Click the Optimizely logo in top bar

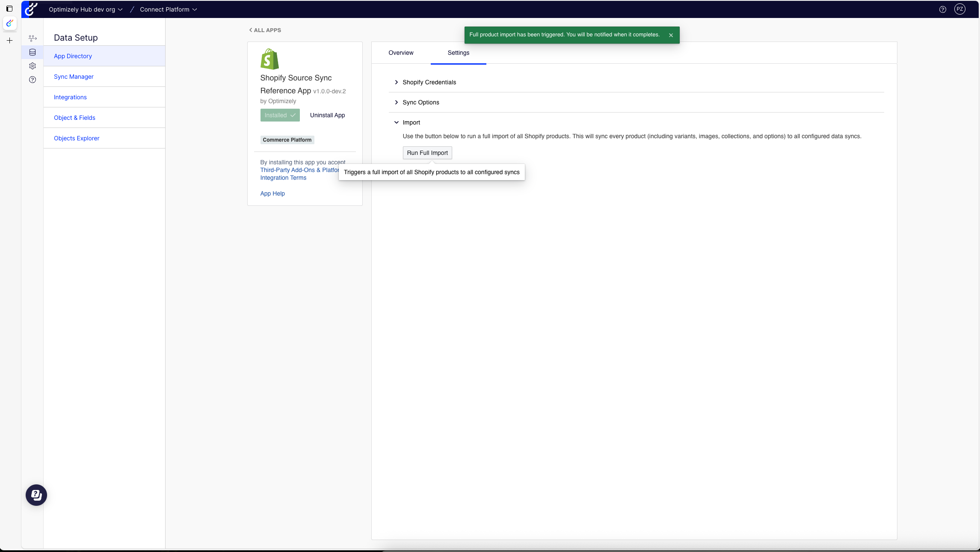click(x=31, y=9)
